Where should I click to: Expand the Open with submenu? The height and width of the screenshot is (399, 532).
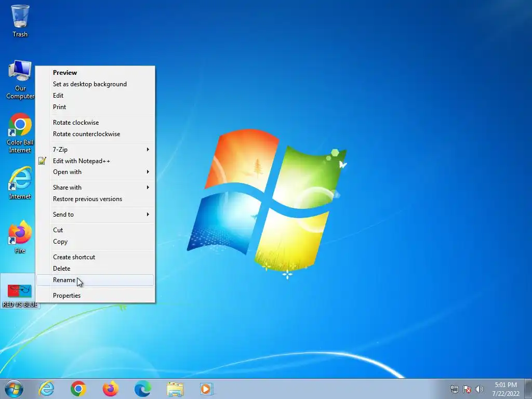click(x=95, y=172)
